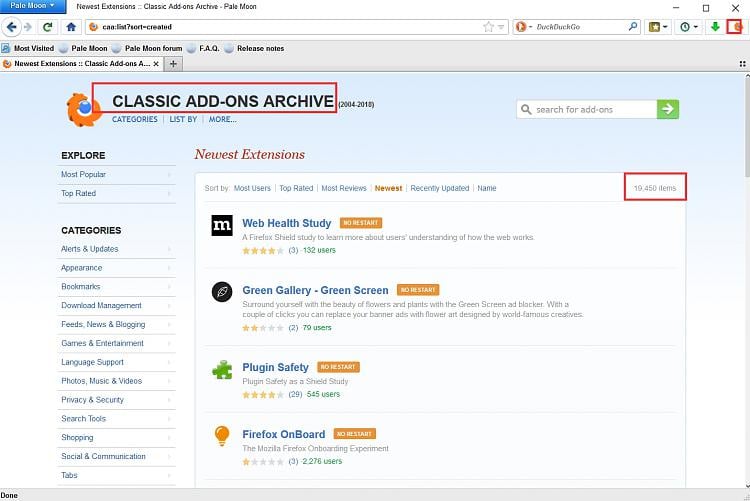Open Green Gallery - Green Screen extension
Image resolution: width=750 pixels, height=501 pixels.
pyautogui.click(x=315, y=290)
